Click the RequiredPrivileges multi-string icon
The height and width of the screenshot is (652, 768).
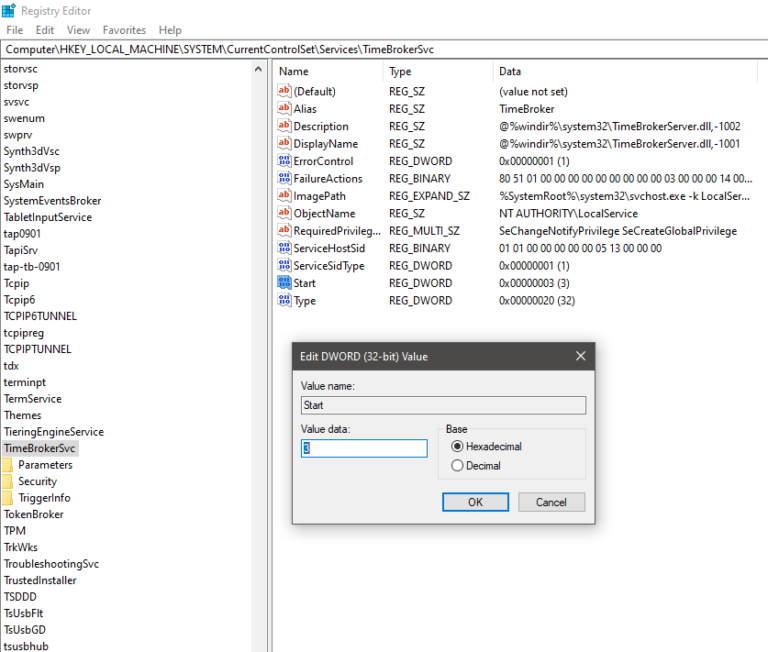click(x=284, y=230)
